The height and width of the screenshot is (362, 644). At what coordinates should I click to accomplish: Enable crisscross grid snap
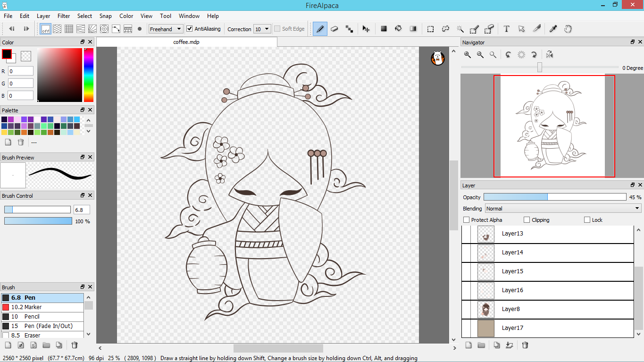tap(69, 29)
